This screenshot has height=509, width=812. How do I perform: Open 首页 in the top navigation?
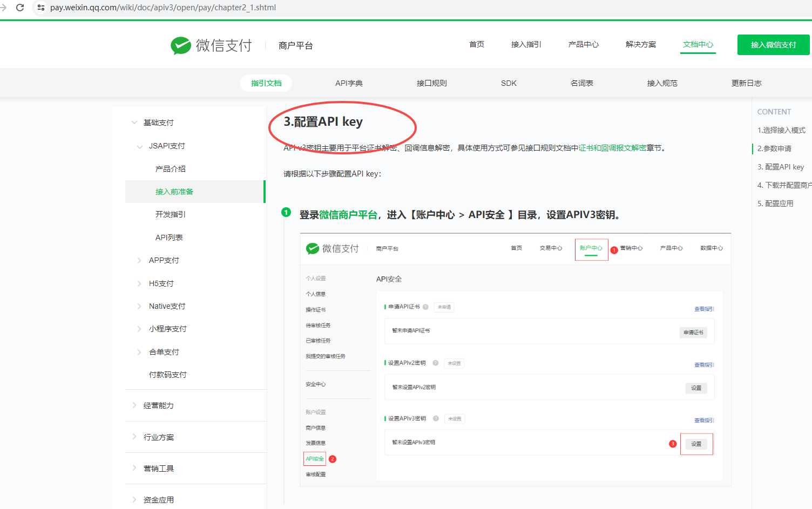tap(477, 44)
